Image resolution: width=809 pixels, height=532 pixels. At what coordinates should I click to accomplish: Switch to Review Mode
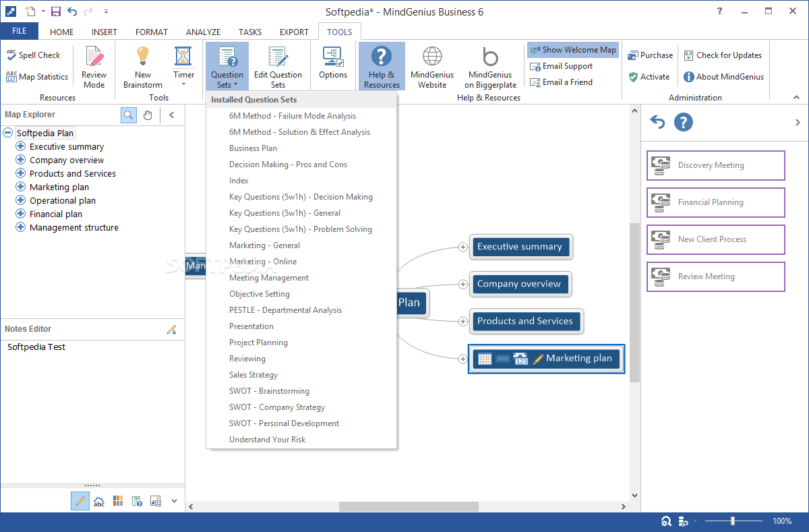pyautogui.click(x=94, y=67)
